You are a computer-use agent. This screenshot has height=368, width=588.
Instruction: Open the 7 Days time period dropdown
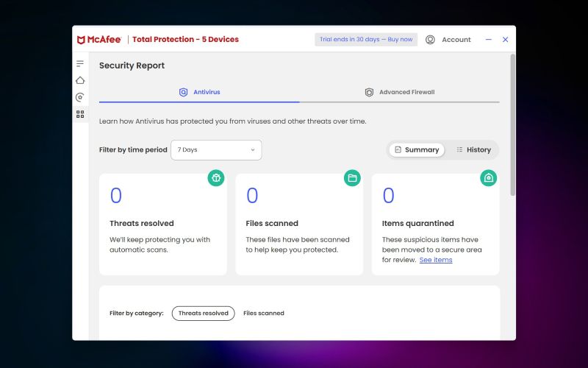tap(216, 150)
